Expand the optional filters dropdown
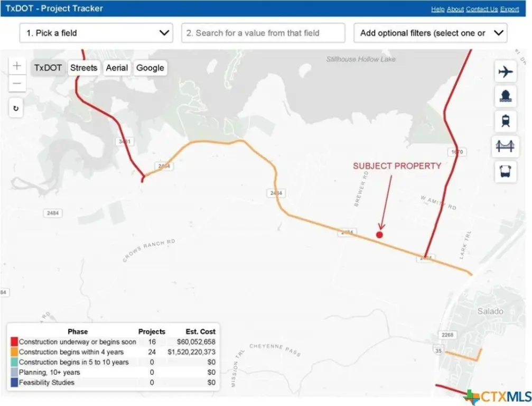Viewport: 532px width, 406px height. tap(430, 33)
